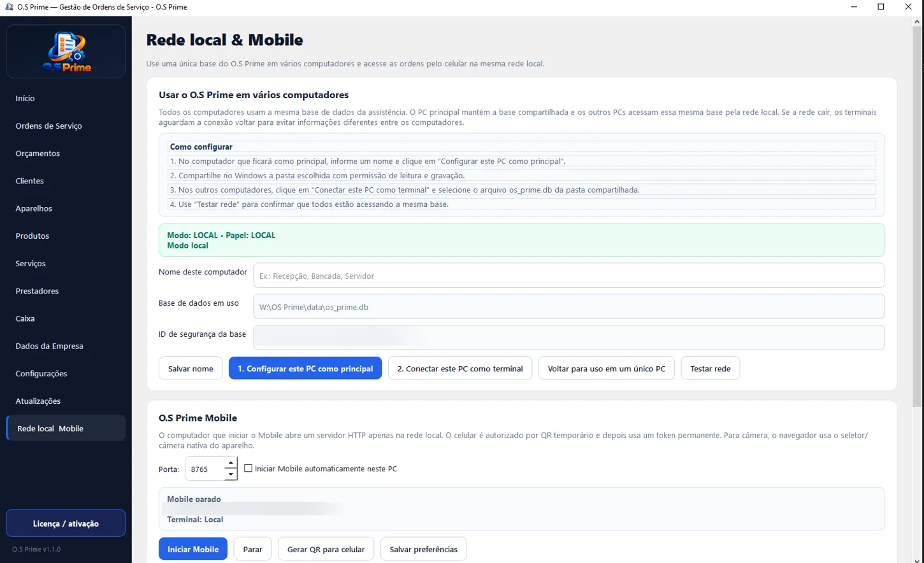Click Voltar para uso em um único PC
924x563 pixels.
coord(607,369)
